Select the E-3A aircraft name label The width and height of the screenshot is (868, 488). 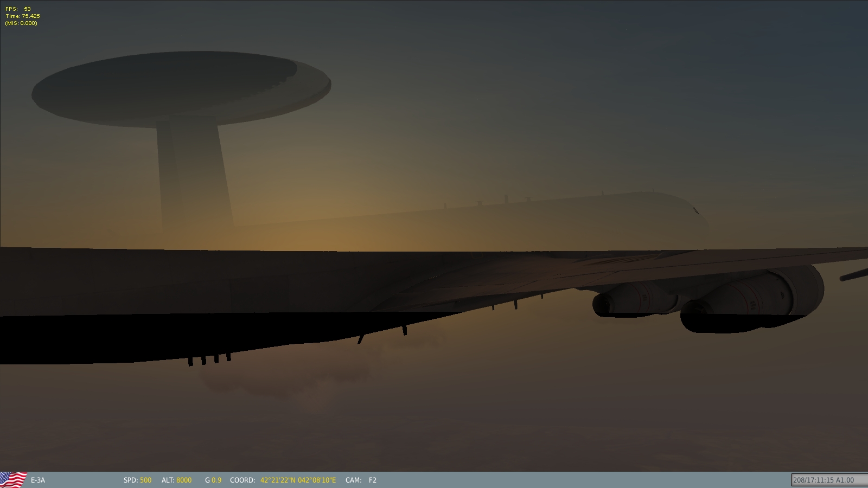pyautogui.click(x=38, y=480)
